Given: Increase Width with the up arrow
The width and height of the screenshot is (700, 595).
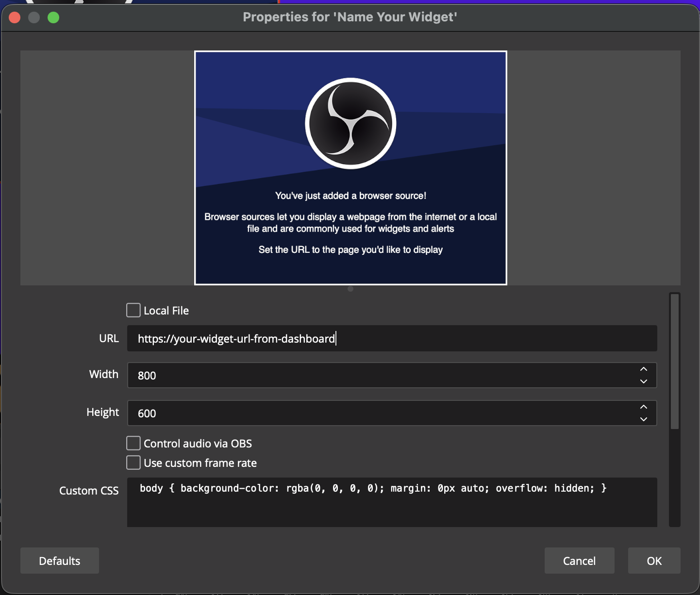Looking at the screenshot, I should coord(644,369).
